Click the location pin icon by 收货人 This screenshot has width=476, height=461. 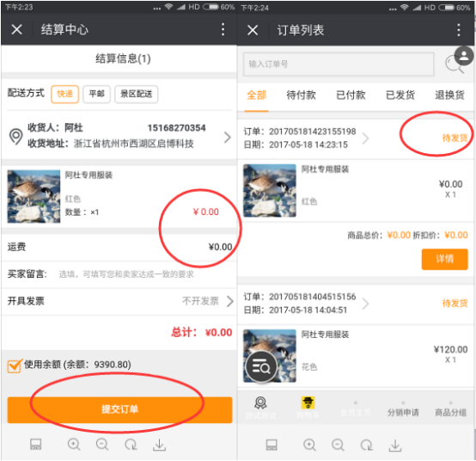pos(15,136)
